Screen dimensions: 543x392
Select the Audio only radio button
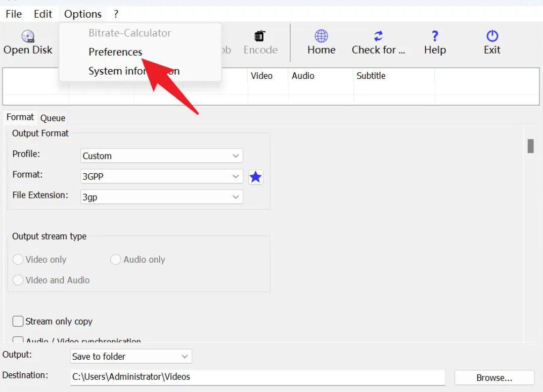[x=115, y=260]
